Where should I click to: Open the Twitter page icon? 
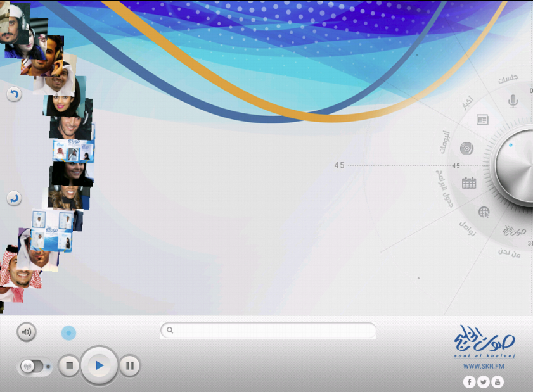[x=483, y=382]
